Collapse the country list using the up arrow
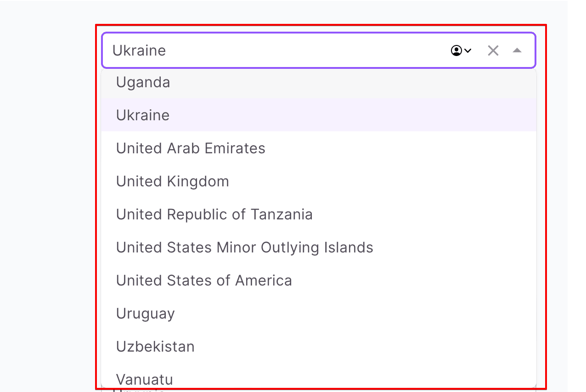Viewport: 586px width, 392px height. click(x=517, y=50)
